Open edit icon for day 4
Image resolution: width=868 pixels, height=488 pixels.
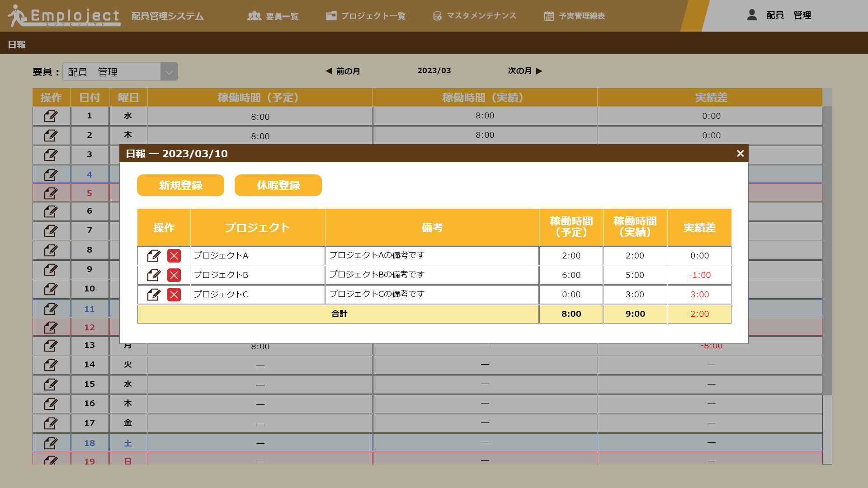tap(51, 174)
